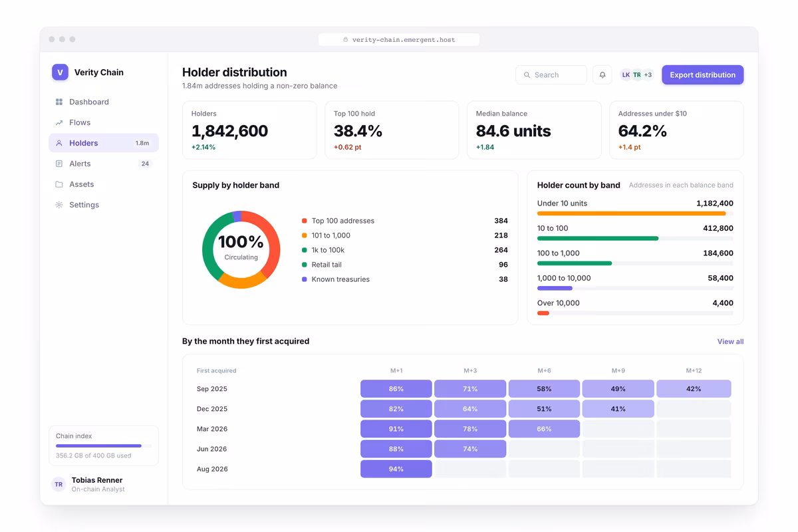Click the TR avatar in header
The image size is (798, 532).
tap(636, 75)
